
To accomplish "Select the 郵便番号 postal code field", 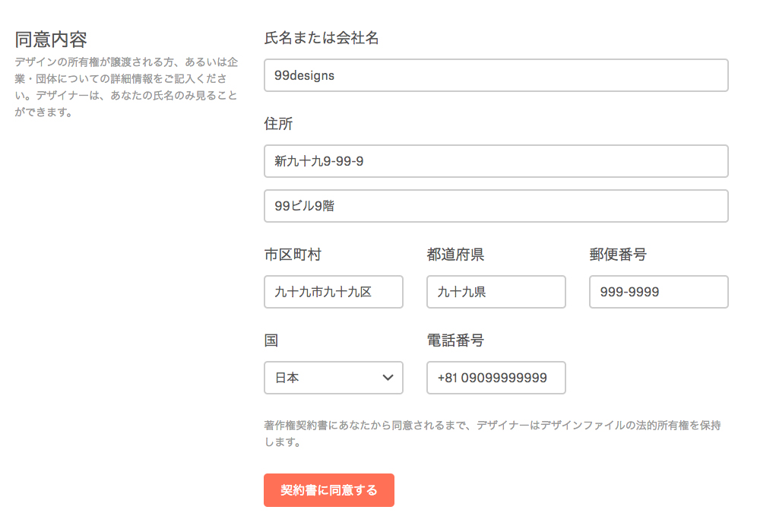I will tap(658, 292).
